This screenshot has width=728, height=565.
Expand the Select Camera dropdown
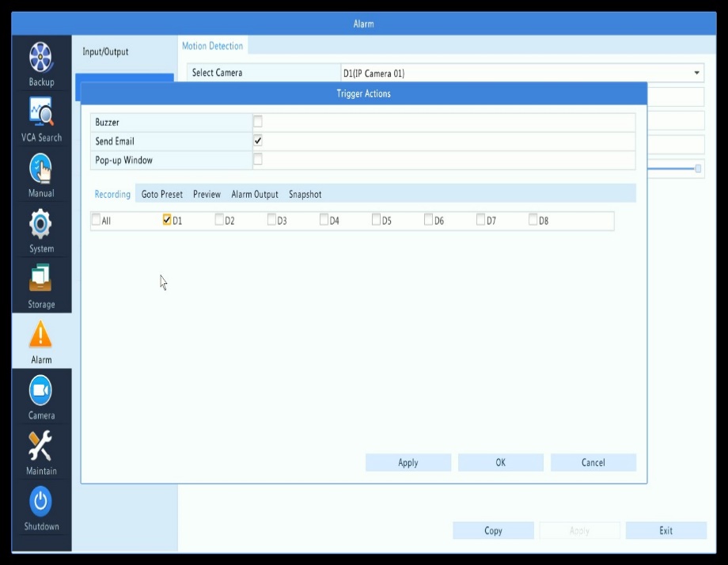point(696,74)
